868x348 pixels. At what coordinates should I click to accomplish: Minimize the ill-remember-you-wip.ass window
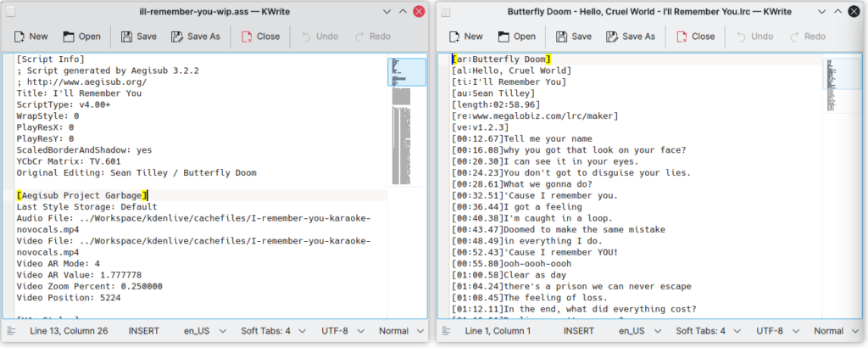[x=387, y=11]
